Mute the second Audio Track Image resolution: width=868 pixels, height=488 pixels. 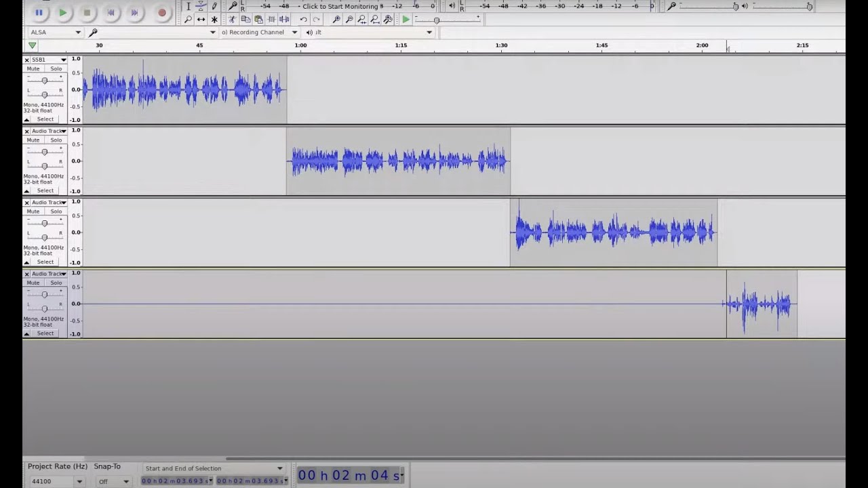coord(33,140)
